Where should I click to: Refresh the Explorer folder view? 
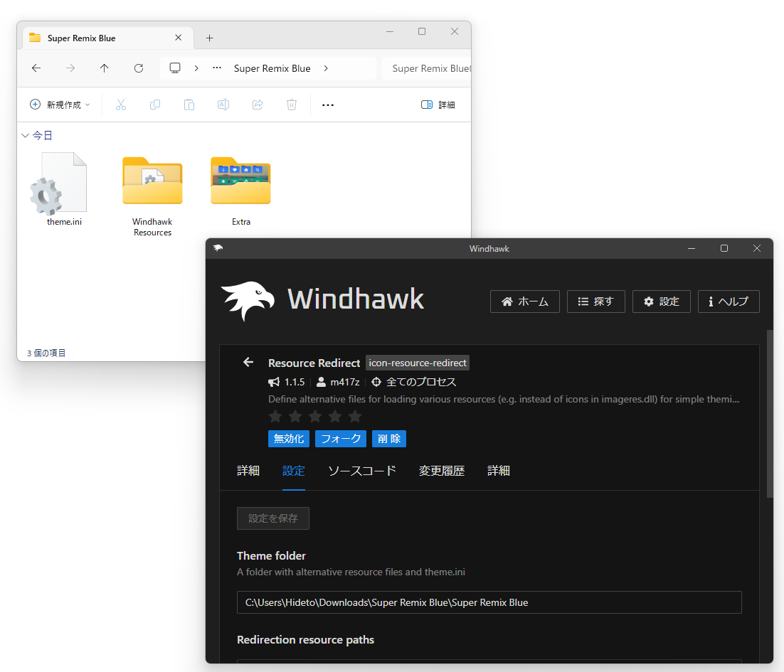coord(139,68)
